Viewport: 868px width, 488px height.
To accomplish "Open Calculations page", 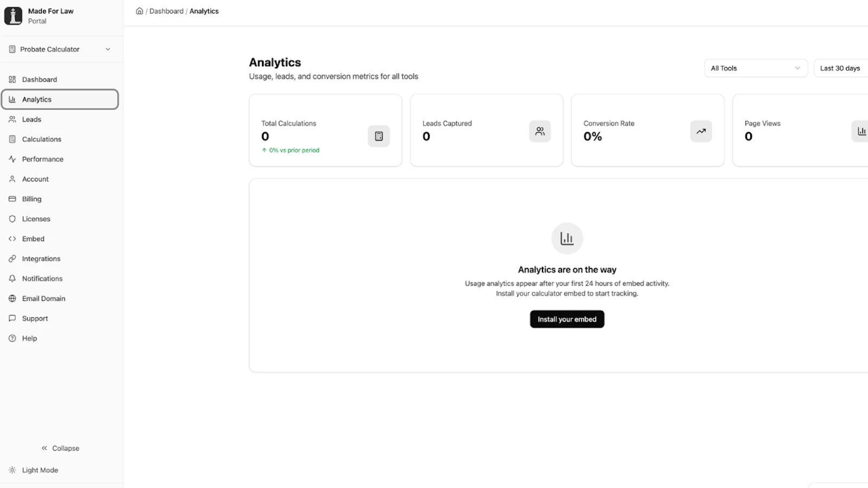I will click(60, 139).
